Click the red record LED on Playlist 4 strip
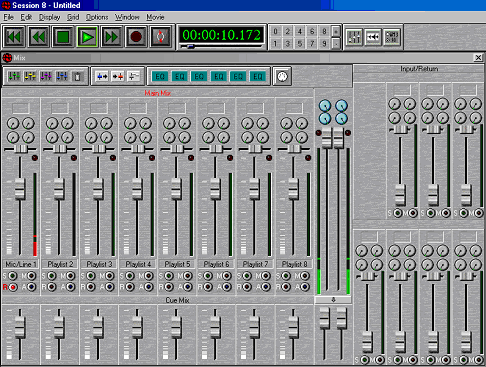The height and width of the screenshot is (367, 486). 152,158
